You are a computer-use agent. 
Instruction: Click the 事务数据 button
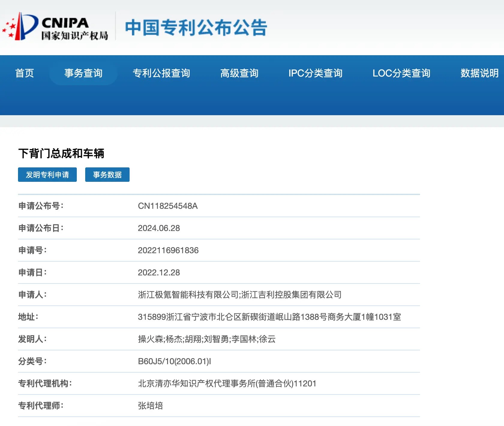[x=107, y=175]
